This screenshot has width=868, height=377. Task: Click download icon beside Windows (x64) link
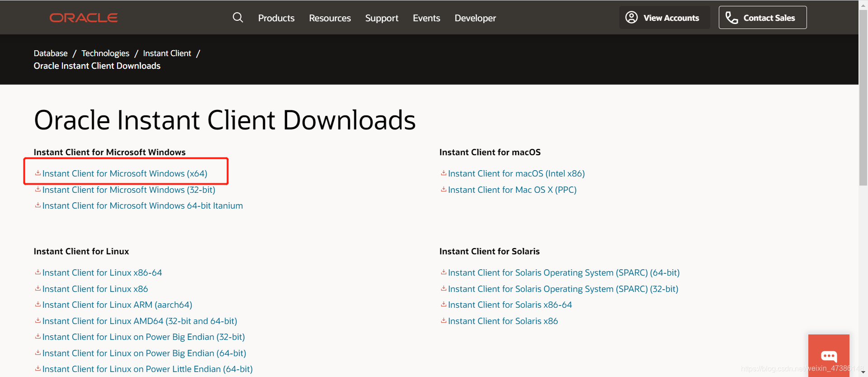click(38, 173)
